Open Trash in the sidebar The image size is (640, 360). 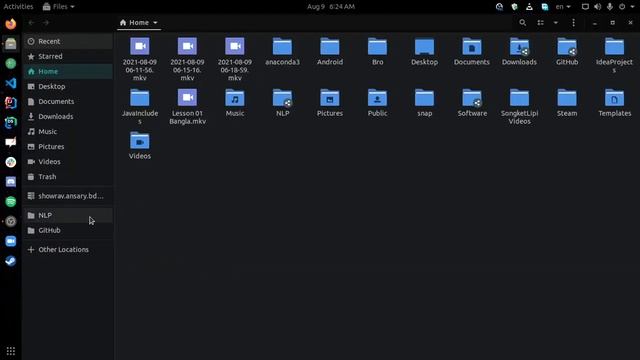[68, 177]
